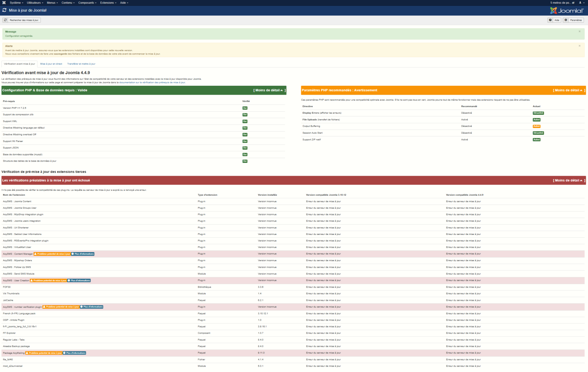The width and height of the screenshot is (588, 372).
Task: Click 'JotCache' extension name
Action: tap(8, 300)
